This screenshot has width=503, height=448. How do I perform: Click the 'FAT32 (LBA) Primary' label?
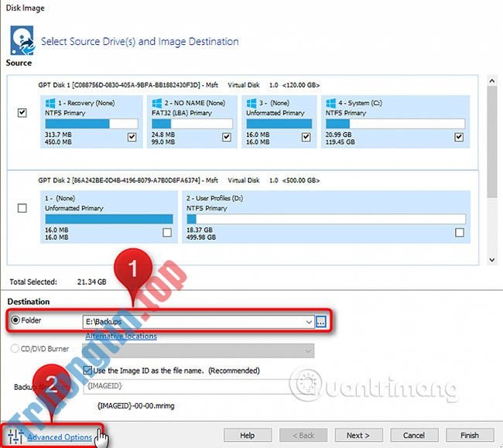point(182,113)
